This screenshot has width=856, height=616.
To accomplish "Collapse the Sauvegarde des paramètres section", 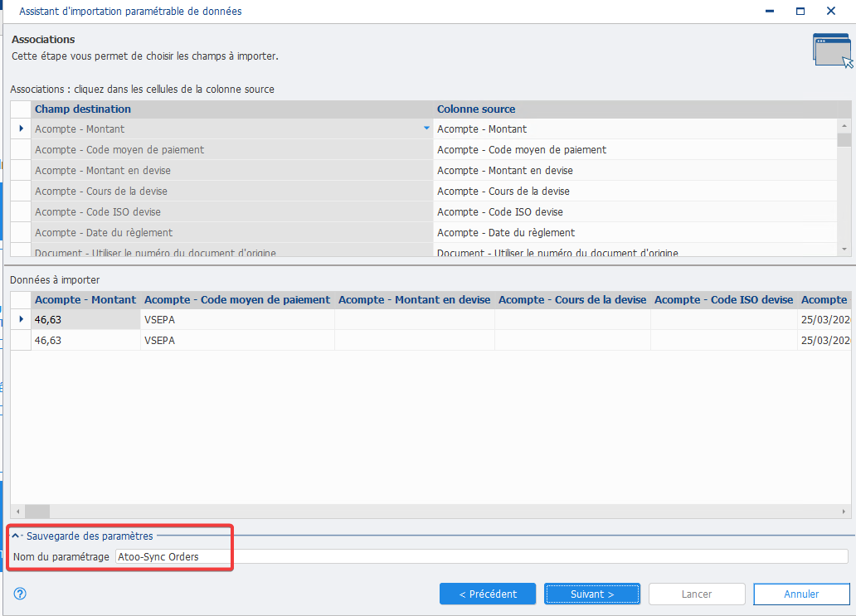I will tap(16, 536).
